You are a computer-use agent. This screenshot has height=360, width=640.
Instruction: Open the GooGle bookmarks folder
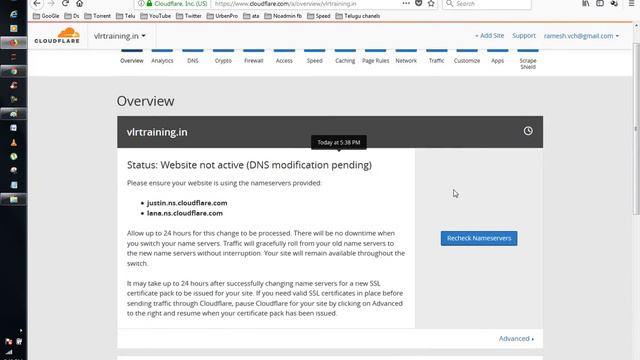click(46, 16)
